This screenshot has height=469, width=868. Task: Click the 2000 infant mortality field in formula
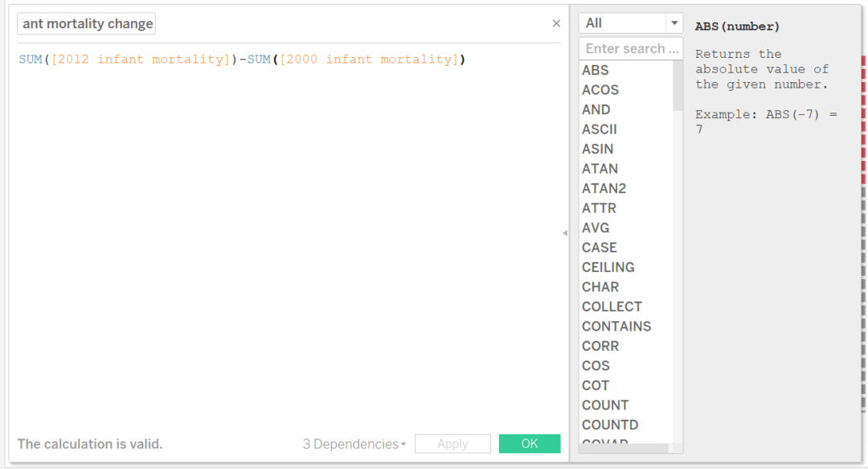click(369, 60)
